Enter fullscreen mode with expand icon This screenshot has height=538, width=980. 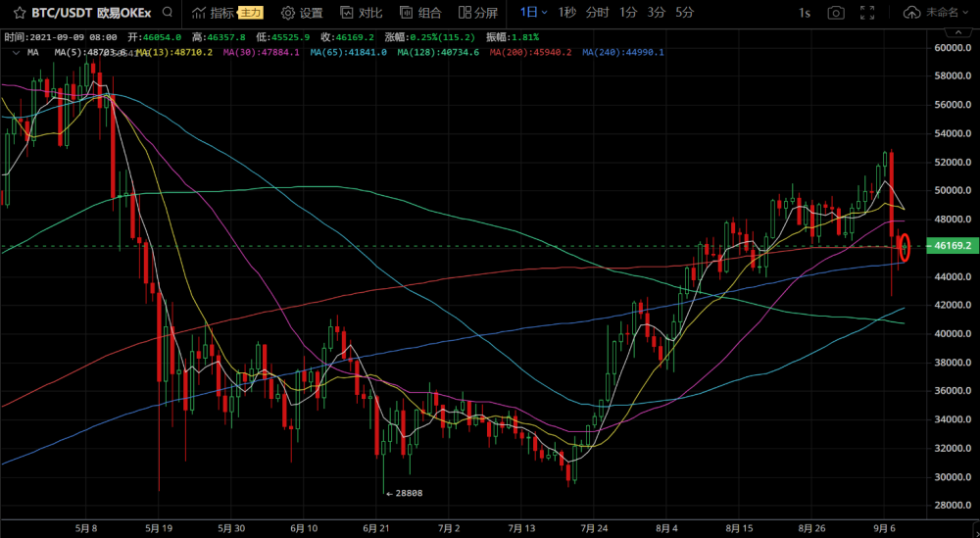tap(867, 13)
